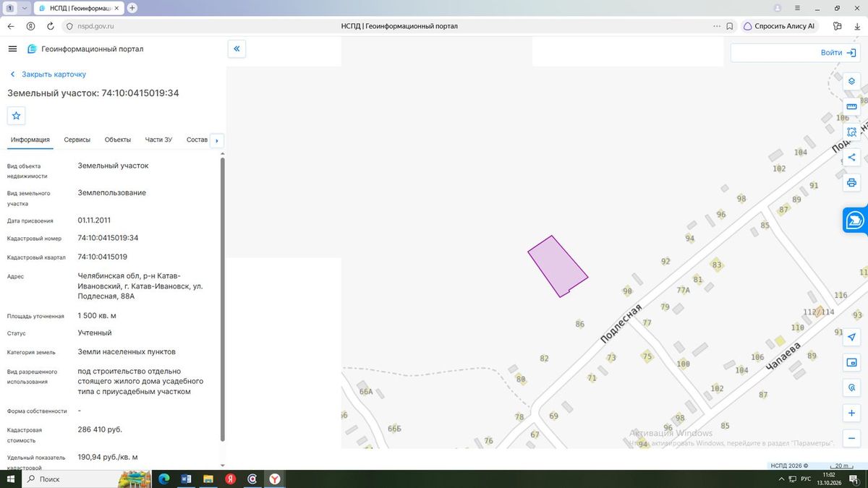Select the ruler measurement tool
The height and width of the screenshot is (488, 868).
852,106
